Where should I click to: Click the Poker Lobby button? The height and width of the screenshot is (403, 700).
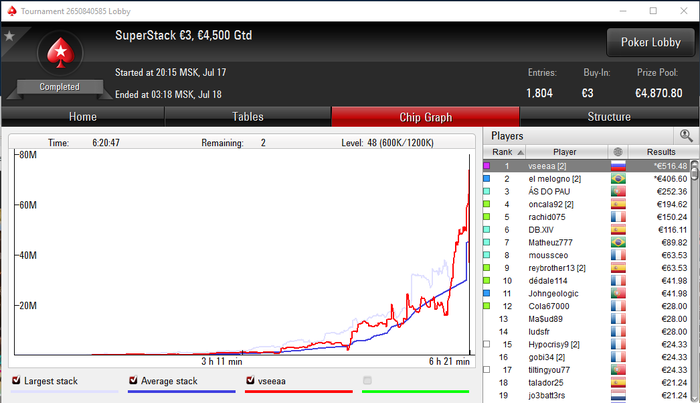click(650, 42)
